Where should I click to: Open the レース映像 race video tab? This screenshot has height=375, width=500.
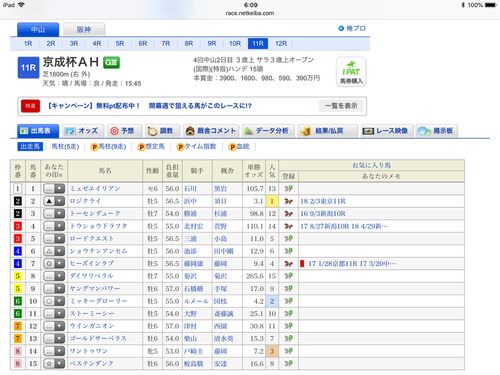[386, 131]
